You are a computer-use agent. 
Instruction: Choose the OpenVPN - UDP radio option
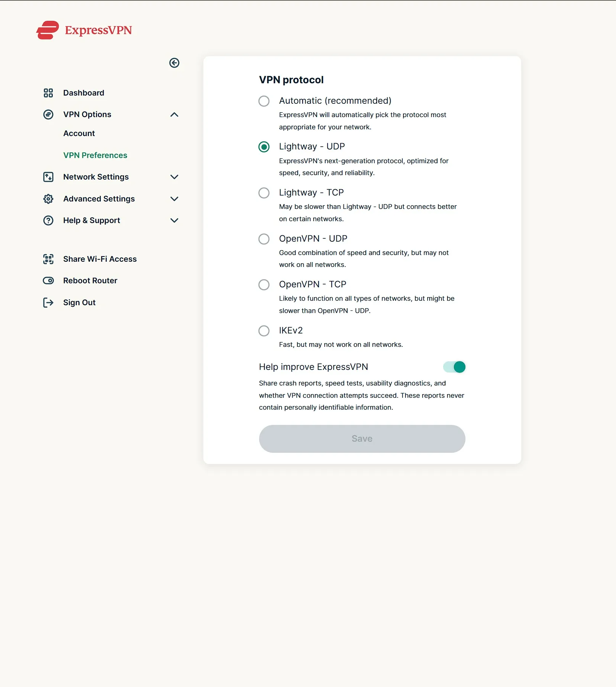pyautogui.click(x=264, y=239)
